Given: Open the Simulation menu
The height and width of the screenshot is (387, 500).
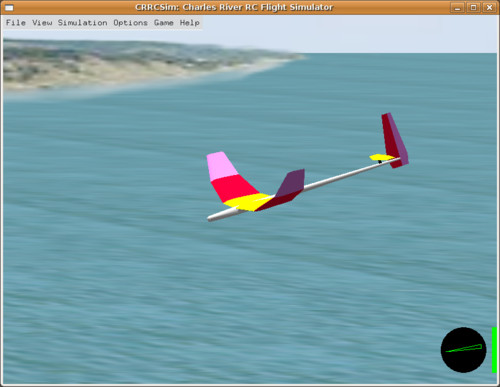Looking at the screenshot, I should (x=82, y=23).
